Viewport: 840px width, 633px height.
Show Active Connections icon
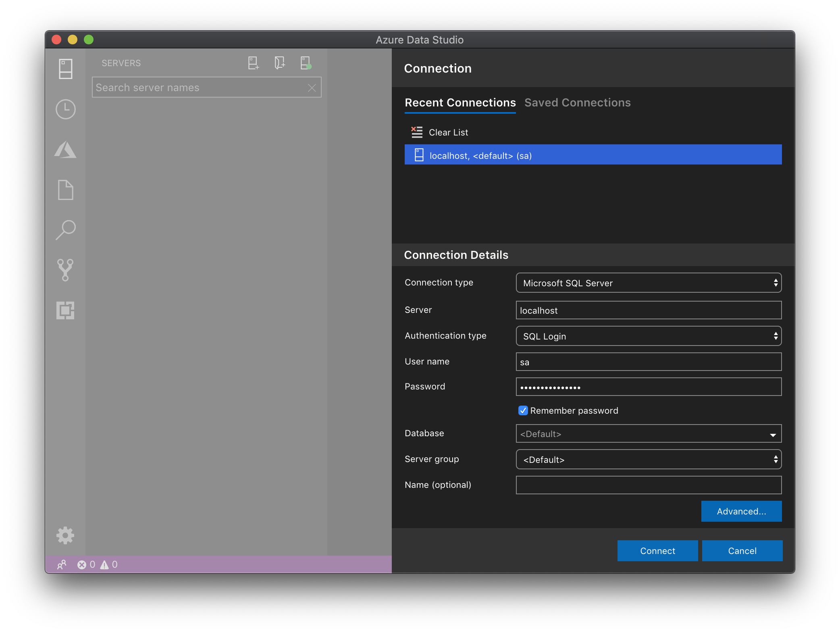click(x=306, y=63)
